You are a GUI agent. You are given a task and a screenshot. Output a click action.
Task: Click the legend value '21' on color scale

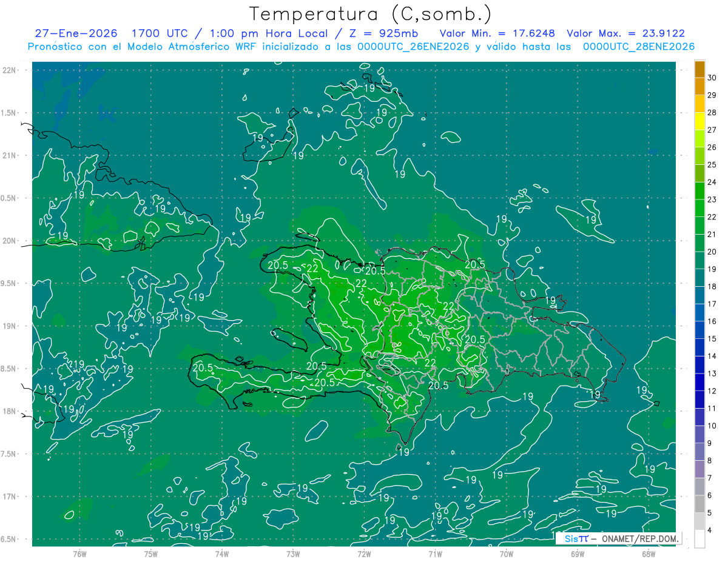[712, 234]
